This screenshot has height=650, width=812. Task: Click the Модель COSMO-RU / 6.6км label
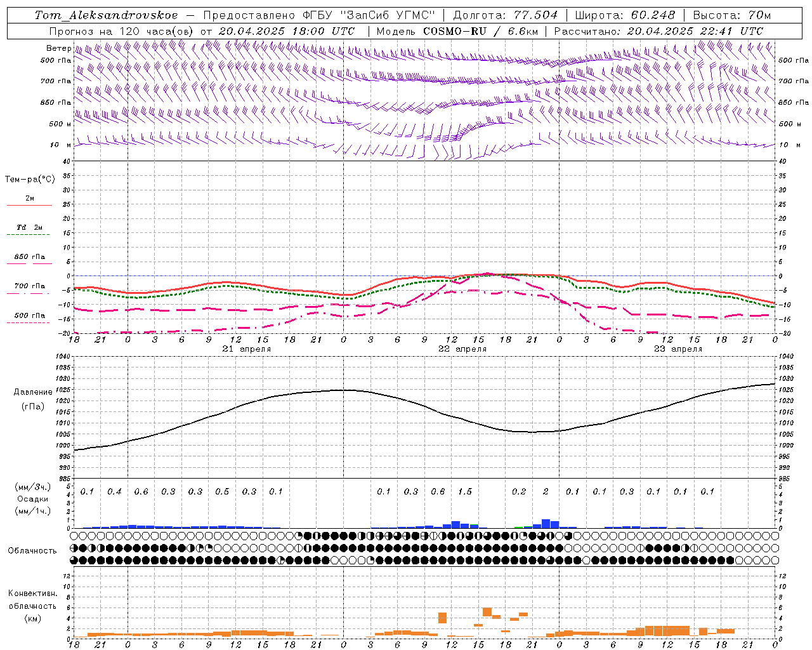point(457,31)
